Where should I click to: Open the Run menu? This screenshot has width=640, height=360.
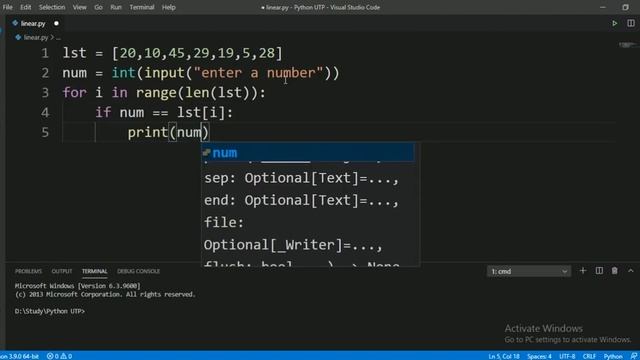point(116,7)
